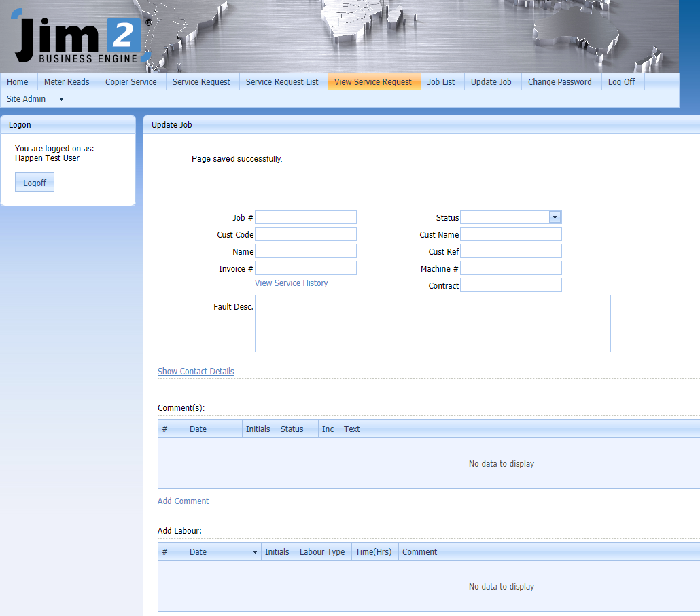Open the Date column sort arrow in Add Labour
Screen dimensions: 700x616
pos(255,552)
